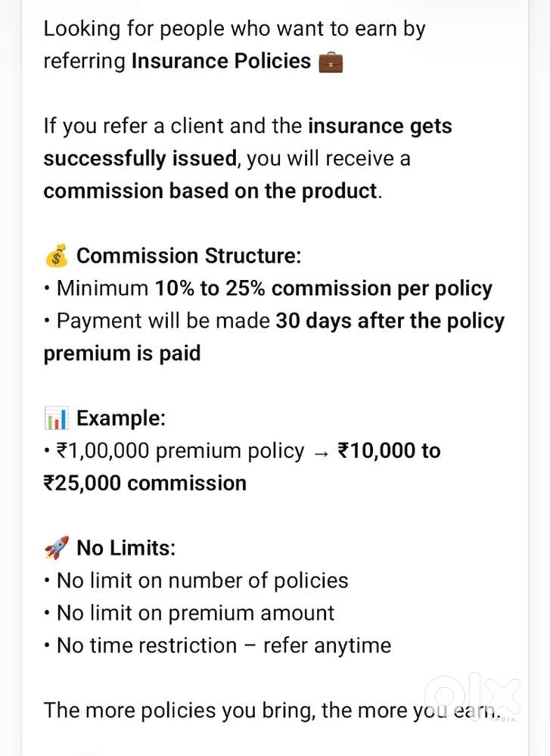Click the bar chart emoji beside Example

[x=57, y=418]
